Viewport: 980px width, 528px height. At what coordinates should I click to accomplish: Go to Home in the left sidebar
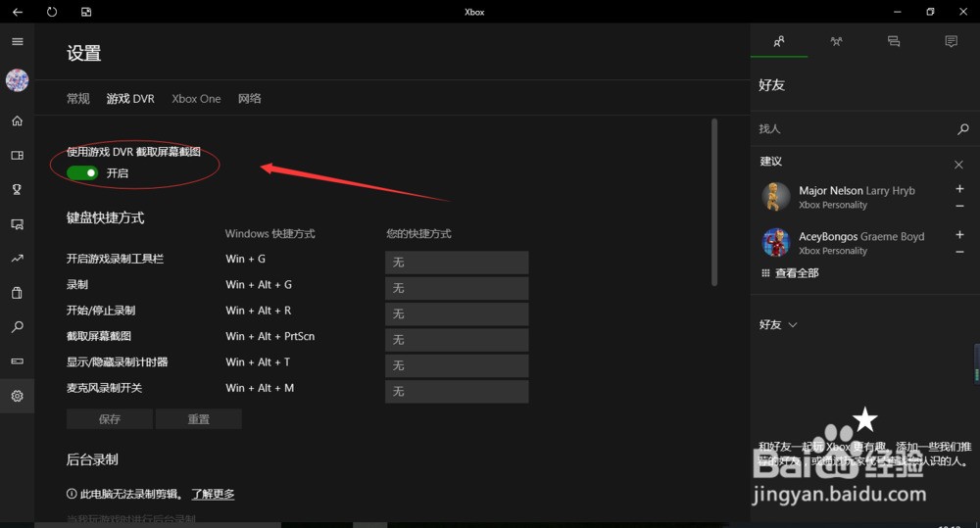pyautogui.click(x=17, y=120)
